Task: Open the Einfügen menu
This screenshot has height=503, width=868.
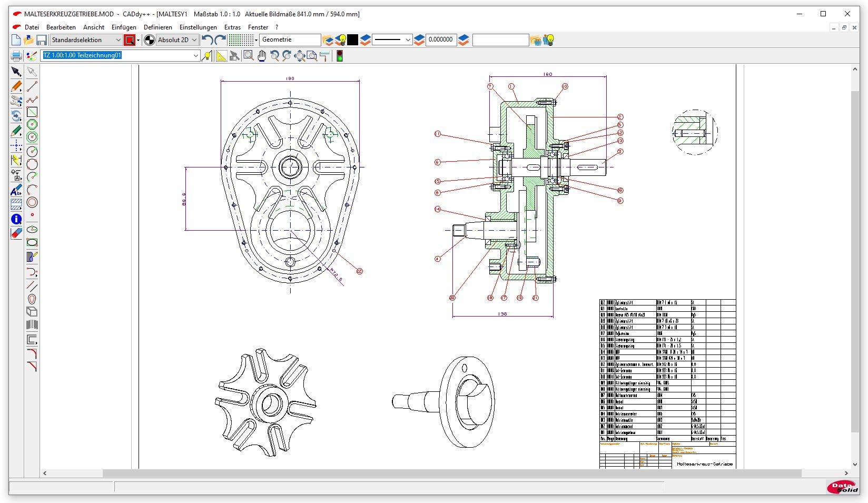Action: point(124,27)
